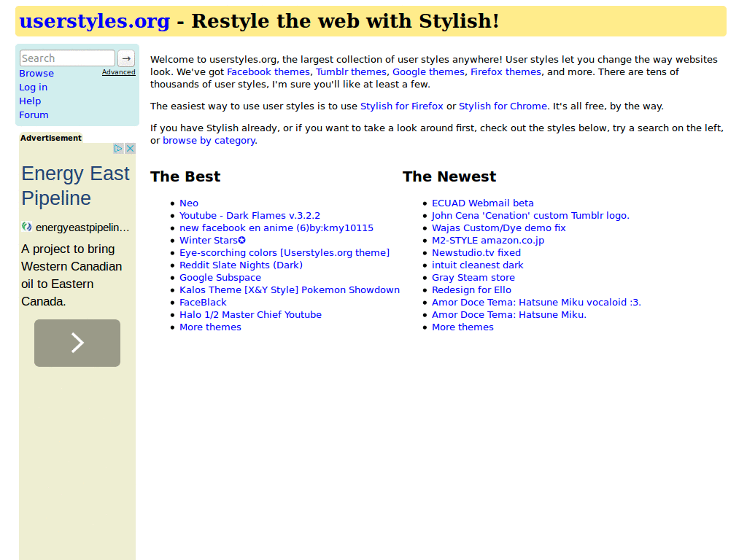Open Eye-scorching colors Userstyles.org theme
747x560 pixels.
[285, 253]
